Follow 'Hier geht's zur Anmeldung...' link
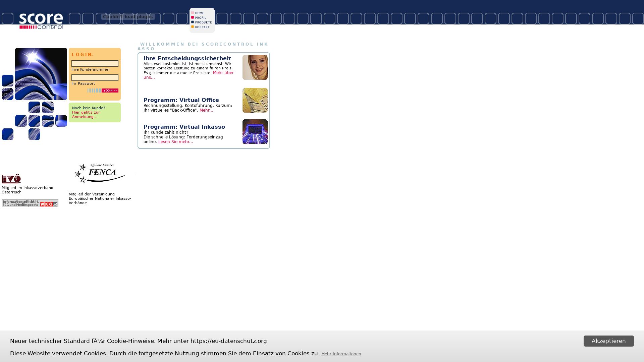The height and width of the screenshot is (362, 644). pos(86,115)
